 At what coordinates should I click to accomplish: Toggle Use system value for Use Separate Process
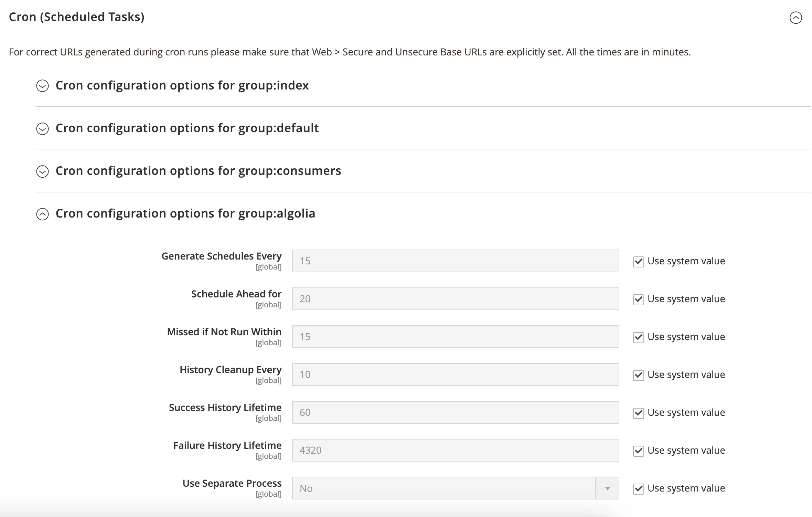click(x=639, y=489)
